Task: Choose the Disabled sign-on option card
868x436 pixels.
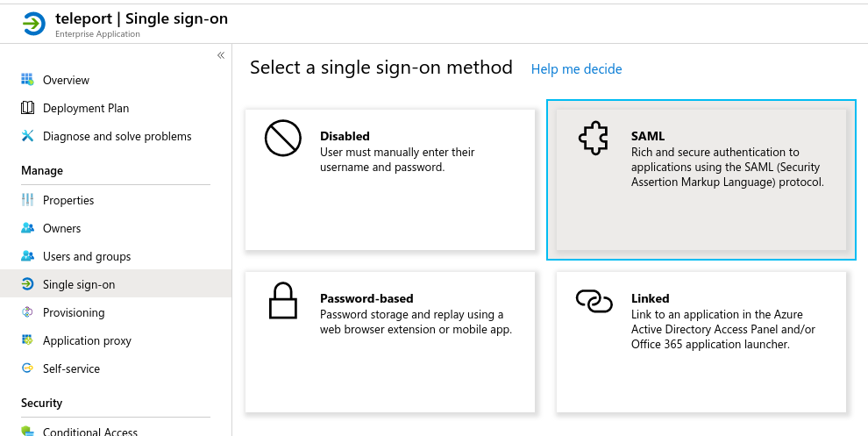Action: click(x=390, y=180)
